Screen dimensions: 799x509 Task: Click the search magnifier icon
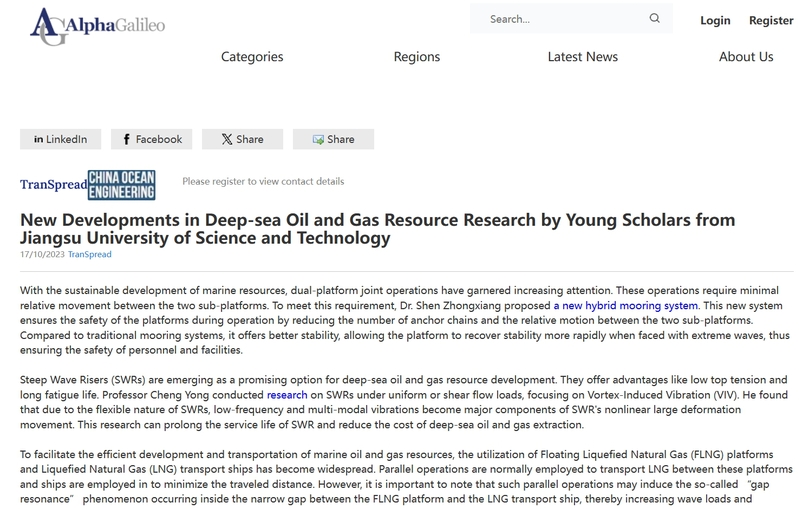click(x=655, y=18)
